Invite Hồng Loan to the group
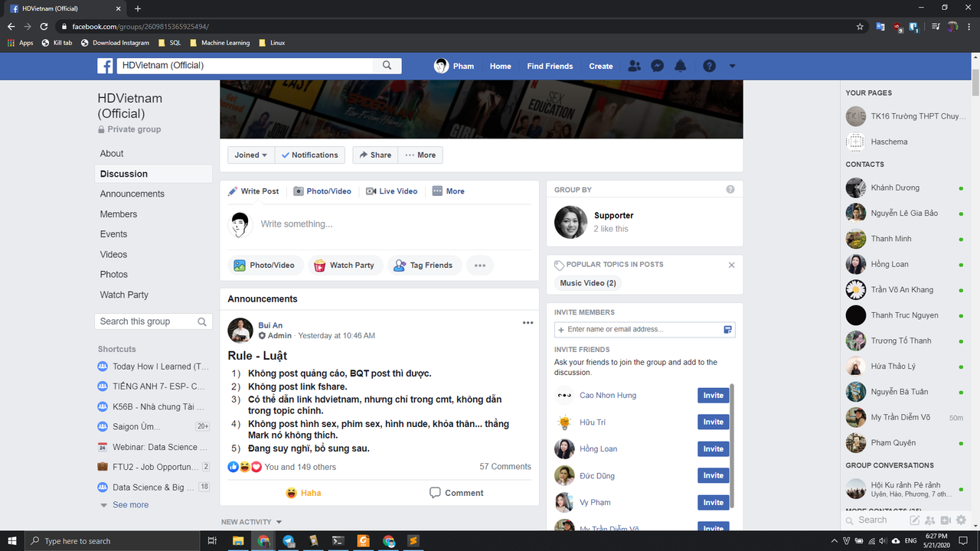The width and height of the screenshot is (980, 551). (x=713, y=449)
